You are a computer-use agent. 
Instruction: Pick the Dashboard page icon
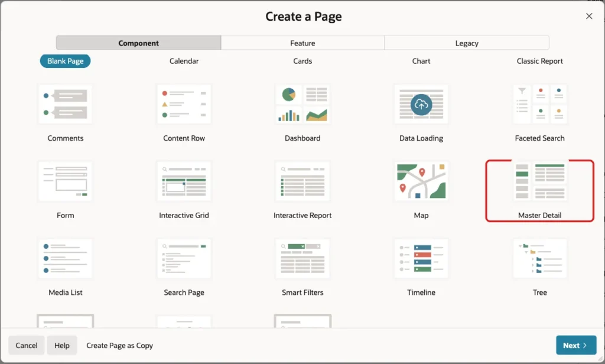coord(302,104)
